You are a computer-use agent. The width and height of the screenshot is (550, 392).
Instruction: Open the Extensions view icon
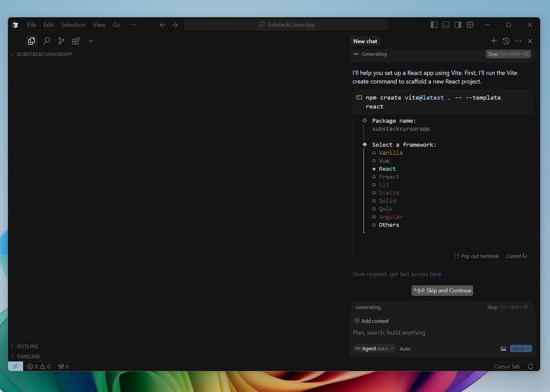click(x=76, y=41)
